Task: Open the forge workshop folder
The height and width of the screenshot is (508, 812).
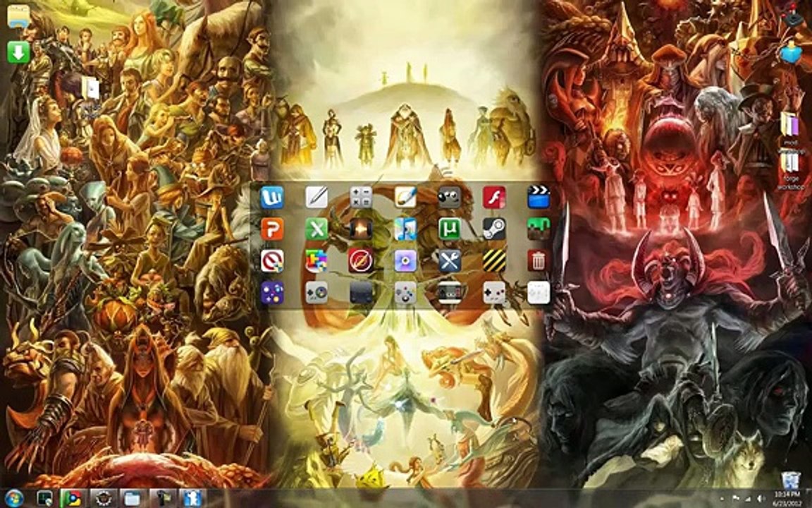Action: (791, 170)
